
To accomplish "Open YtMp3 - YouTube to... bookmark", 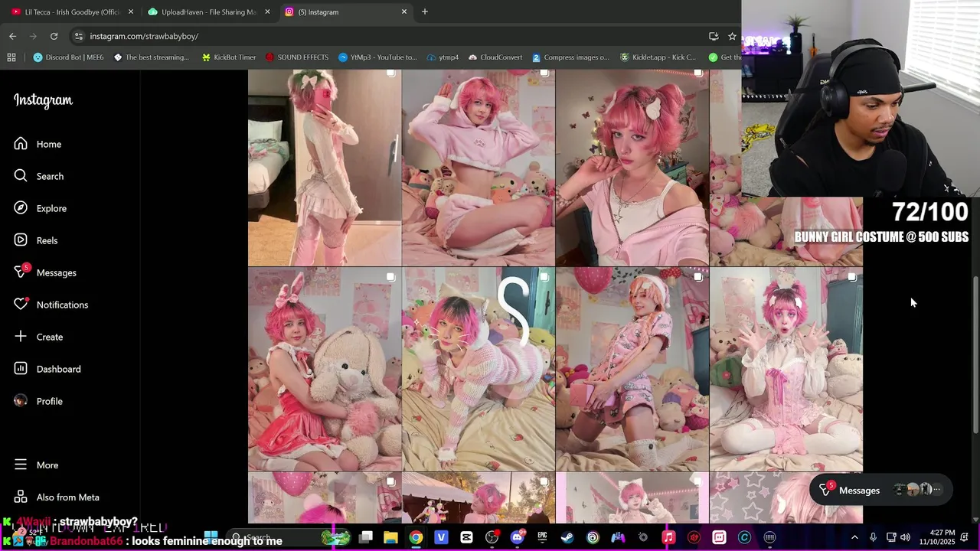I will tap(377, 57).
